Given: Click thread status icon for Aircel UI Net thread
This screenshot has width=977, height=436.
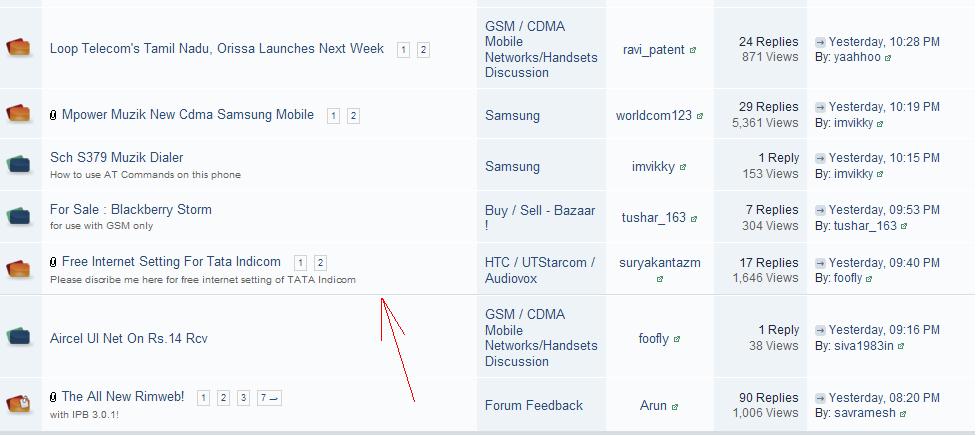Looking at the screenshot, I should [18, 338].
